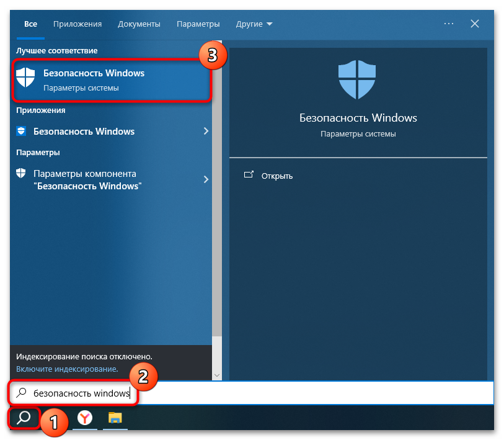
Task: Switch to the Документы tab
Action: [x=139, y=24]
